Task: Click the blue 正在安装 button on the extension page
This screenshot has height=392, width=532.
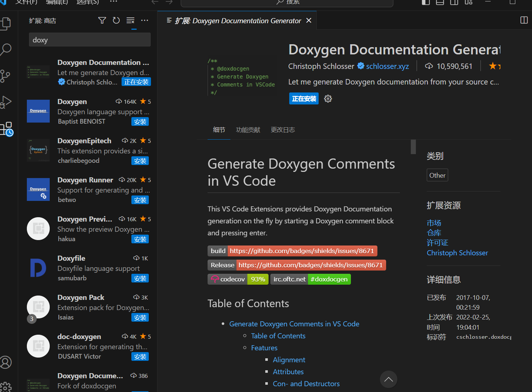Action: coord(304,99)
